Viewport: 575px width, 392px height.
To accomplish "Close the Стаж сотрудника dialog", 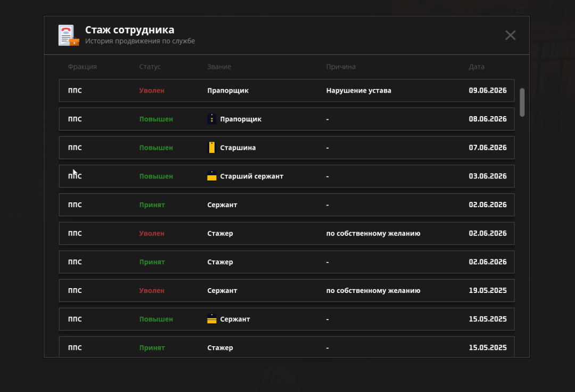I will (510, 35).
